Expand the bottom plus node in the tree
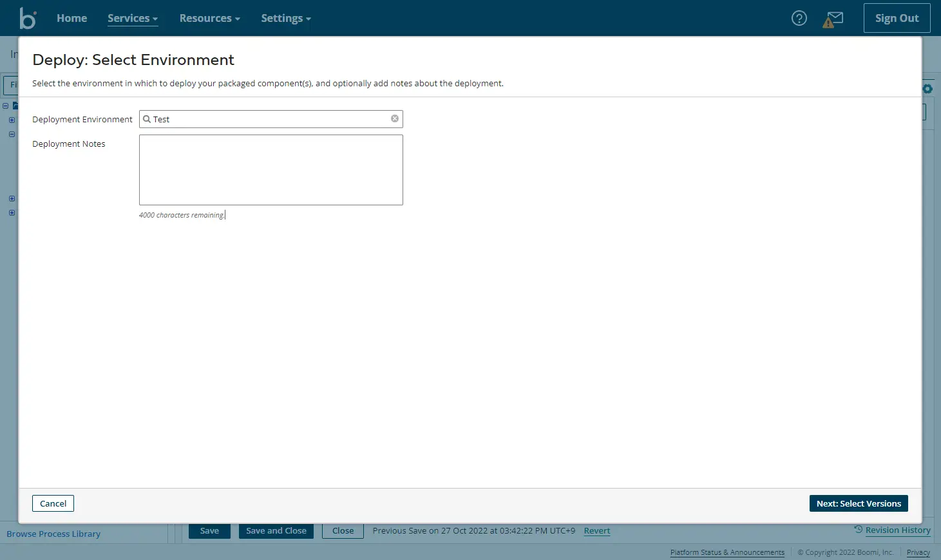Image resolution: width=941 pixels, height=560 pixels. pyautogui.click(x=12, y=212)
